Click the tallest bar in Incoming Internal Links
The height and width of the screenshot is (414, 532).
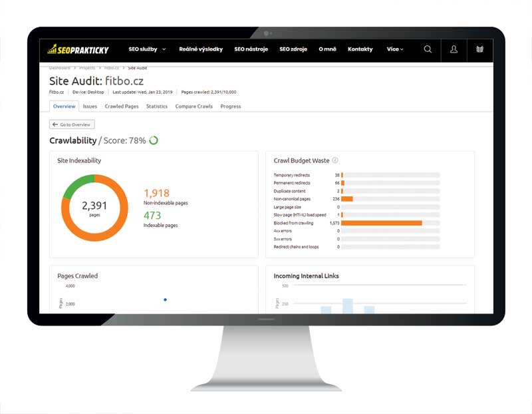coord(348,306)
